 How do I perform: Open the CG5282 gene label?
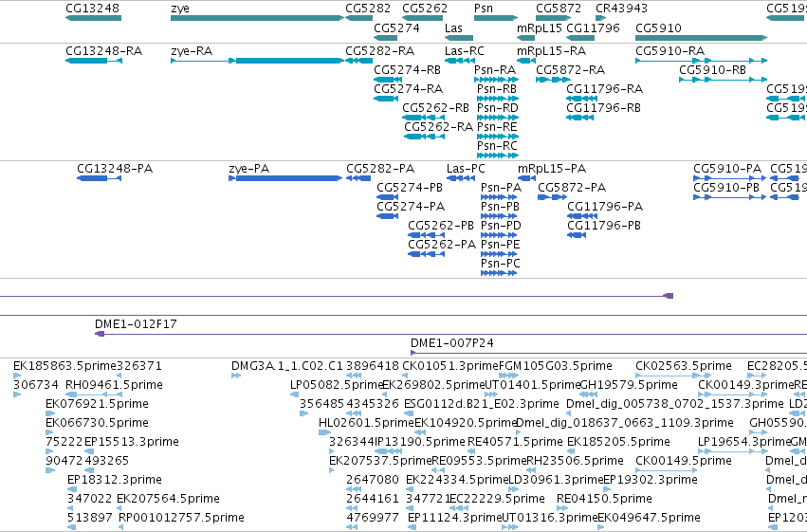(x=368, y=9)
